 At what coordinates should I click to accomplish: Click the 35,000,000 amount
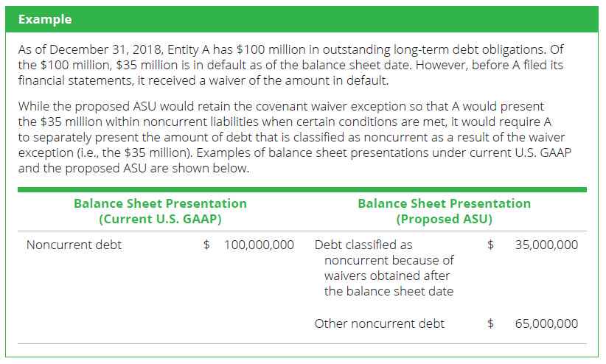tap(547, 245)
